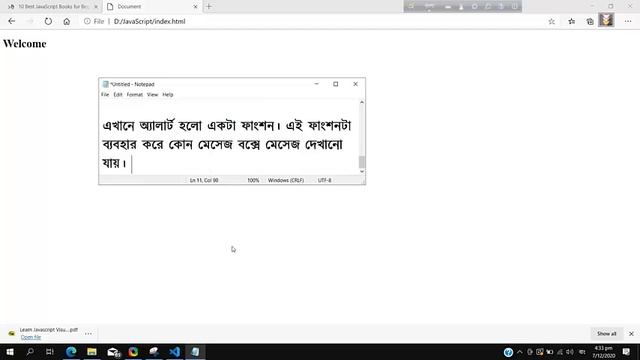Image resolution: width=640 pixels, height=360 pixels.
Task: Open Notepad File menu
Action: pos(105,95)
